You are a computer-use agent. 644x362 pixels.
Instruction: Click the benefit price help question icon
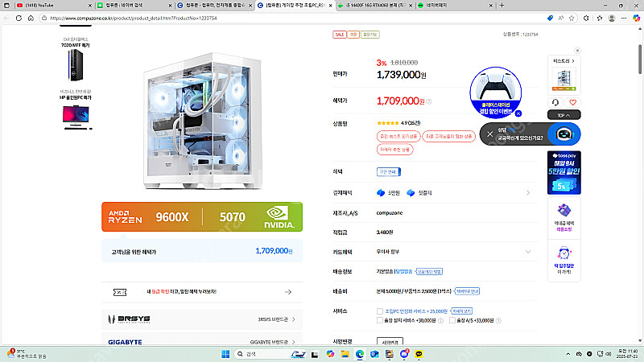click(x=428, y=101)
